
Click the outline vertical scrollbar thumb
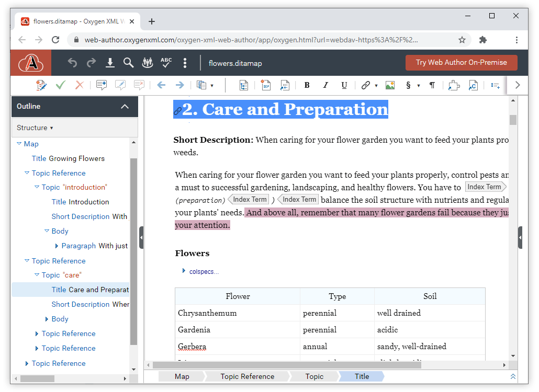tap(133, 251)
